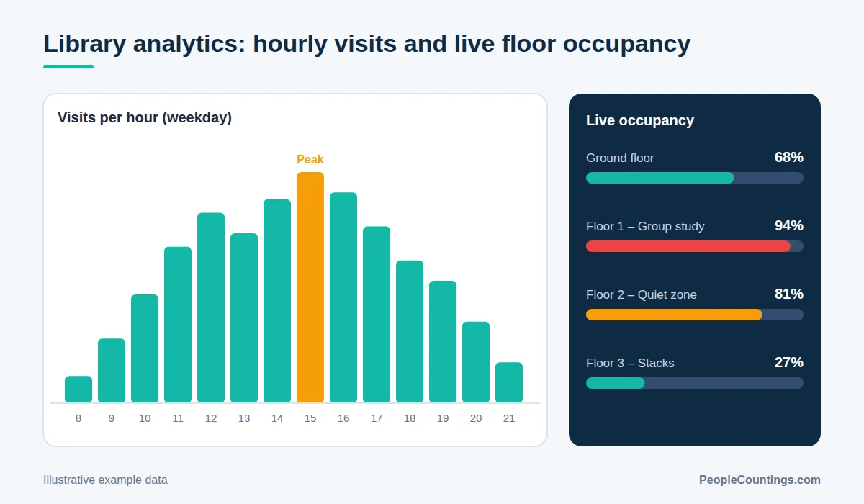
Task: Click the 68% occupancy value
Action: pos(789,158)
